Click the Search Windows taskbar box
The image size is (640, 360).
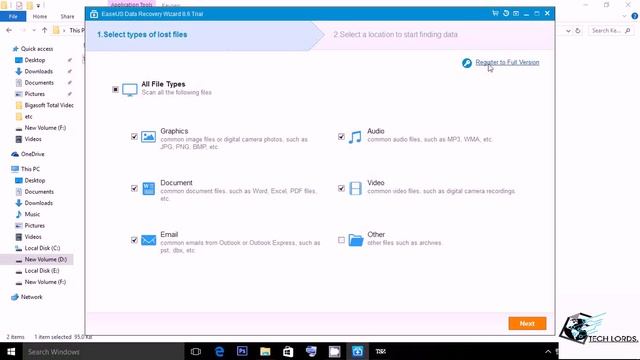102,351
